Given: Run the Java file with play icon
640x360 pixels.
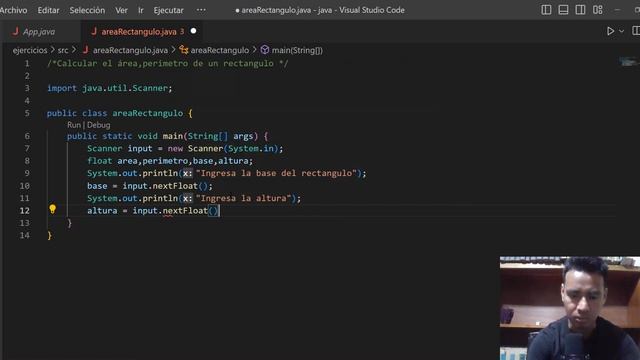Looking at the screenshot, I should (x=610, y=31).
